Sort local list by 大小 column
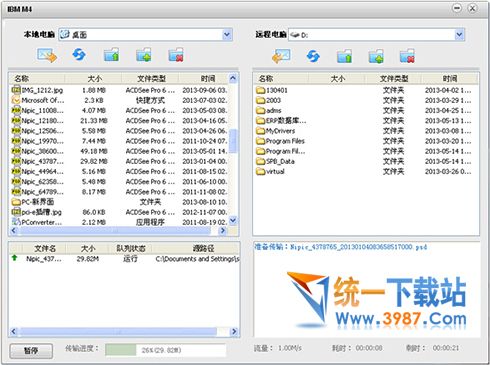This screenshot has height=365, width=490. [93, 79]
